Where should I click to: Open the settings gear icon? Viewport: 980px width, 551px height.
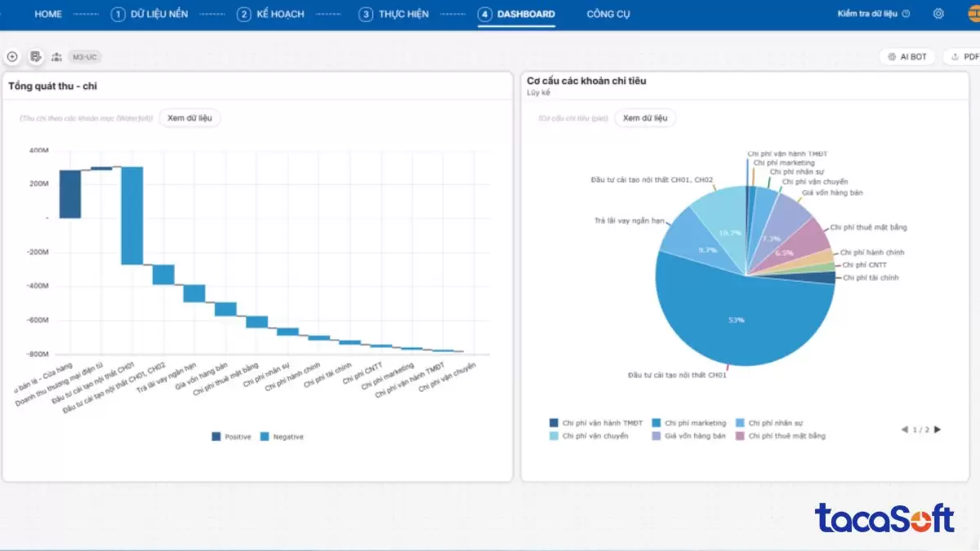(x=938, y=14)
